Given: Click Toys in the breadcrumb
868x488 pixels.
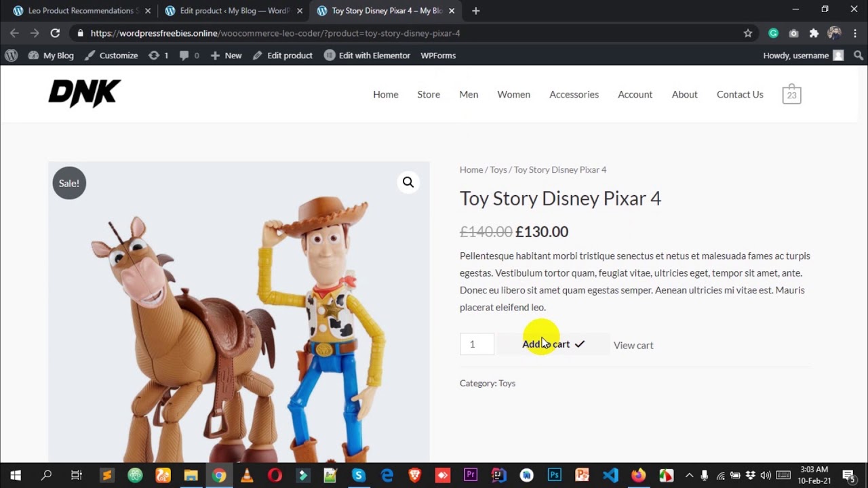Looking at the screenshot, I should pyautogui.click(x=498, y=169).
